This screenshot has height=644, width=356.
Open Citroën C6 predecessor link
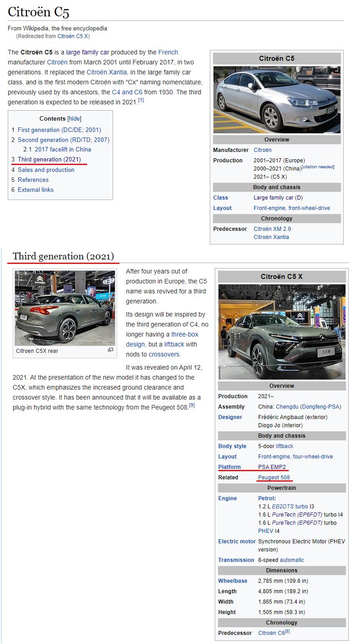pos(272,633)
